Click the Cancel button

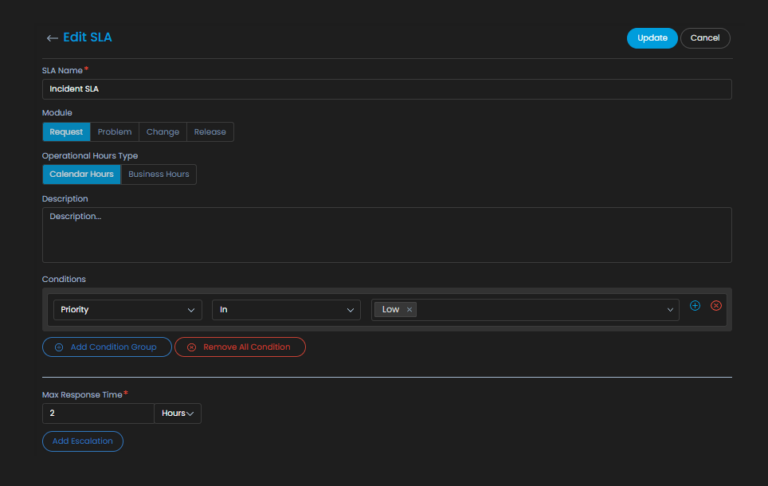(705, 38)
